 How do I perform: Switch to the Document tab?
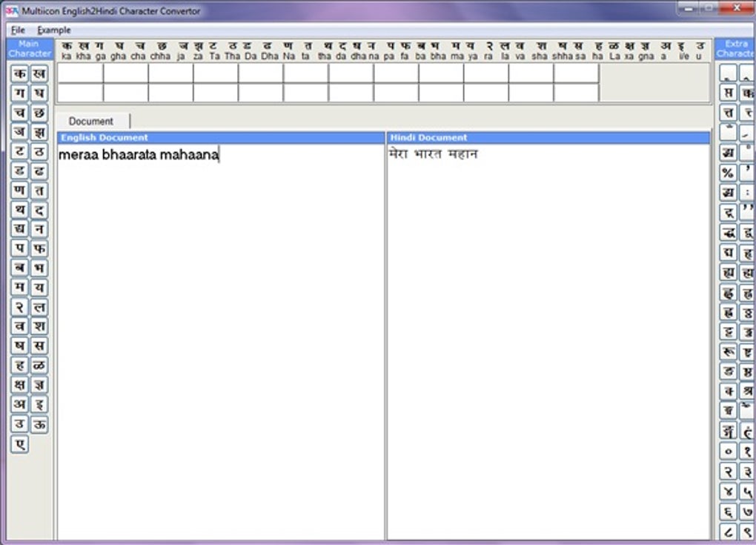click(91, 121)
